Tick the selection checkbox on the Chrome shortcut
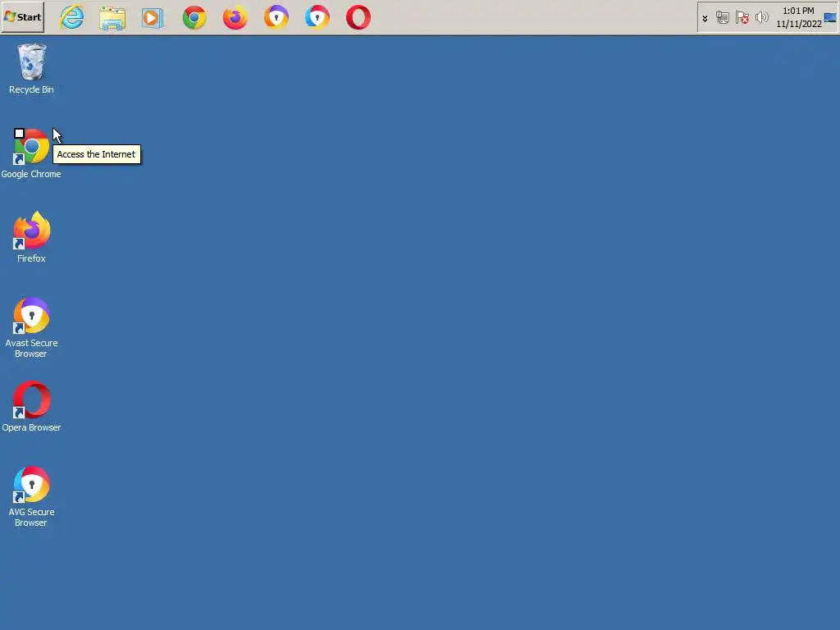840x630 pixels. pyautogui.click(x=20, y=134)
